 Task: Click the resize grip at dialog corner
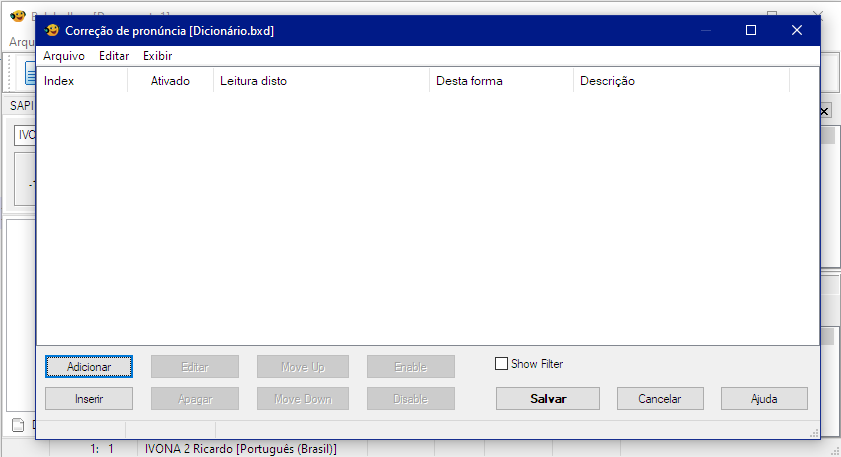point(814,433)
